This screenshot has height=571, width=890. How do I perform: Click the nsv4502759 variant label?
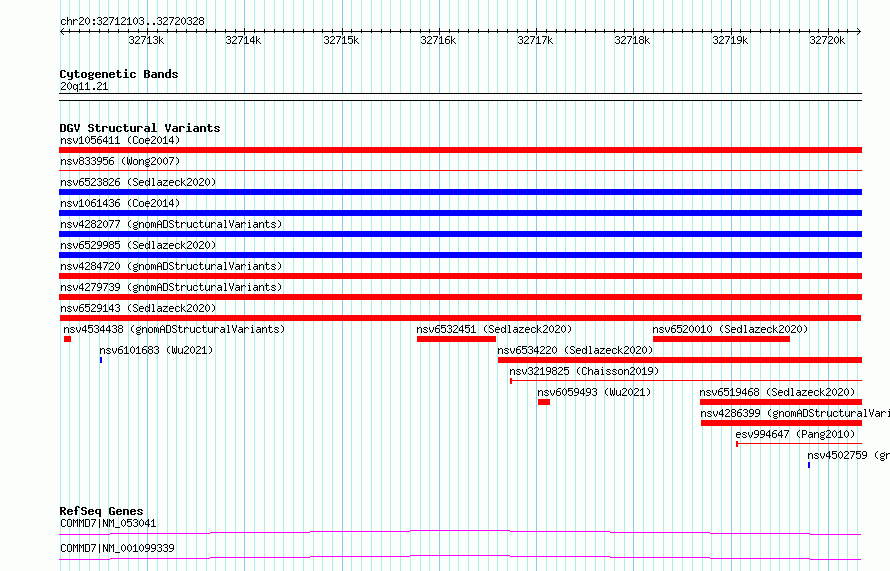pyautogui.click(x=848, y=455)
